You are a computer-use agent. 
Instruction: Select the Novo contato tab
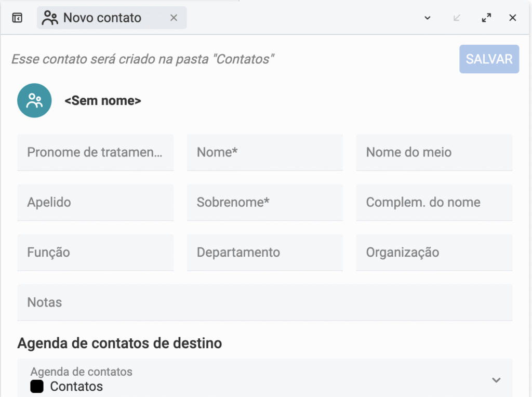[102, 18]
